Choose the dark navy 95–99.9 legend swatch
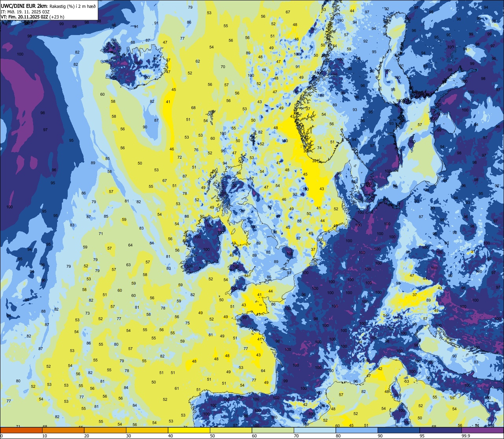 click(441, 430)
